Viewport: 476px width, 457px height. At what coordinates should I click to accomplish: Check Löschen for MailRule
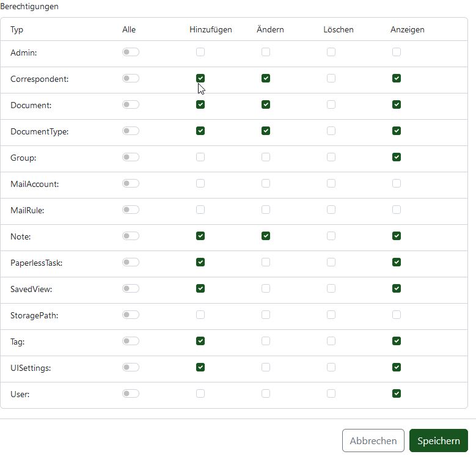(331, 210)
